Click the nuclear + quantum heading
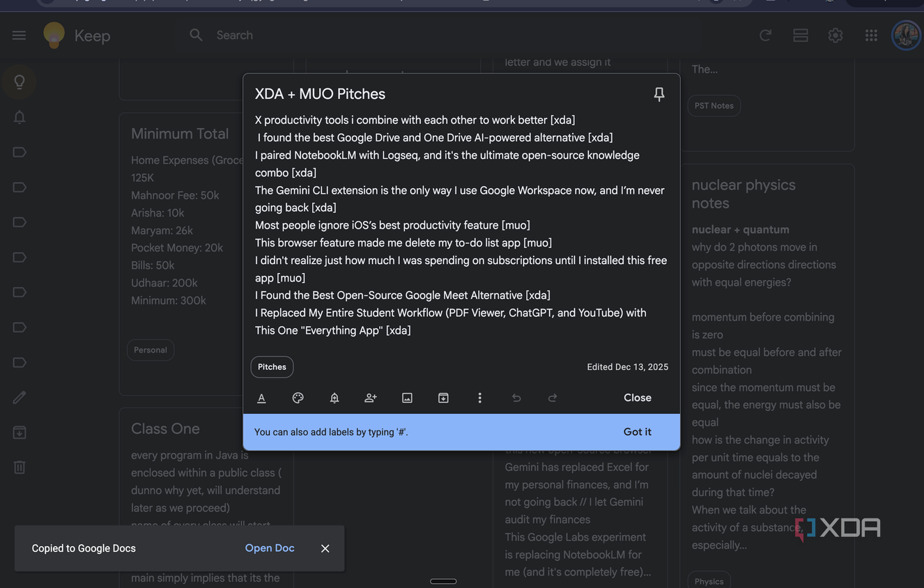The height and width of the screenshot is (588, 924). (741, 229)
